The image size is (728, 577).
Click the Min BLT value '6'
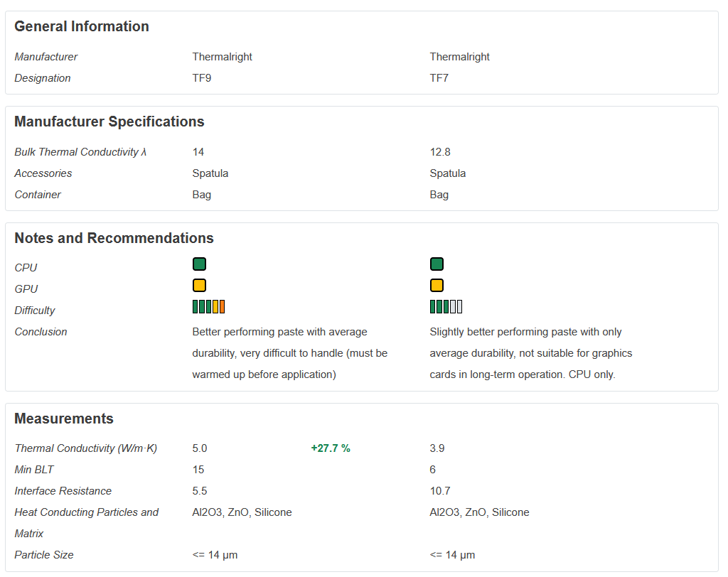(433, 470)
